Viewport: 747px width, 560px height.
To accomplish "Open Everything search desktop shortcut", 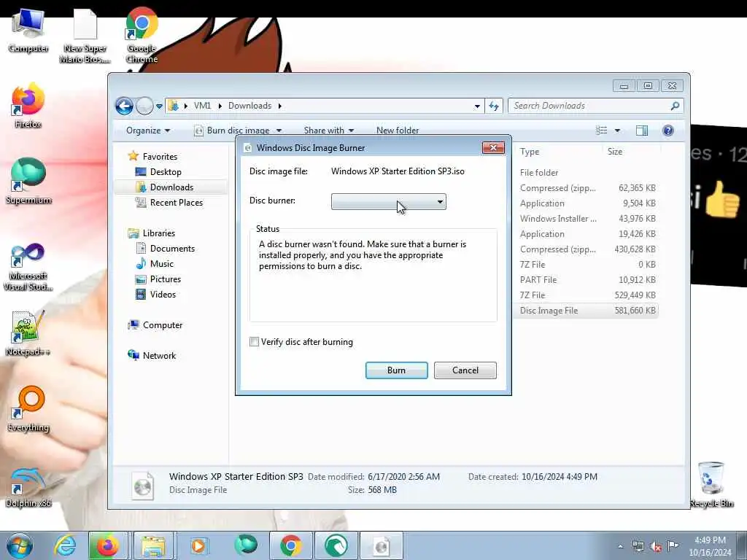I will pyautogui.click(x=28, y=410).
